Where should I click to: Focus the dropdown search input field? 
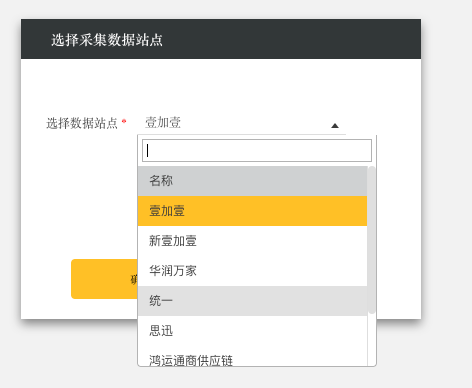[x=257, y=151]
